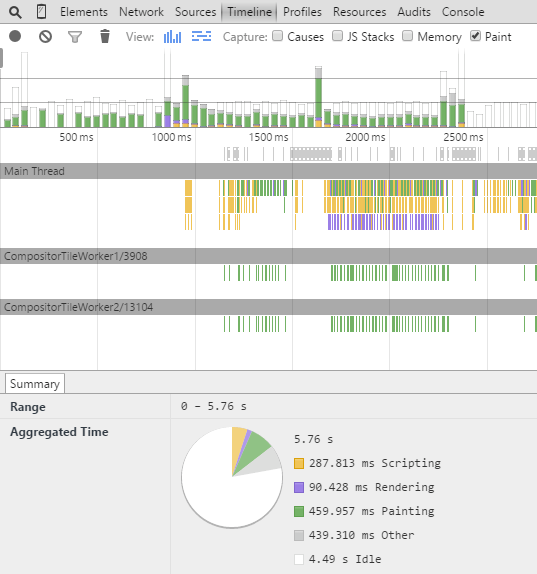Open the Network tab
The height and width of the screenshot is (574, 537).
point(141,12)
